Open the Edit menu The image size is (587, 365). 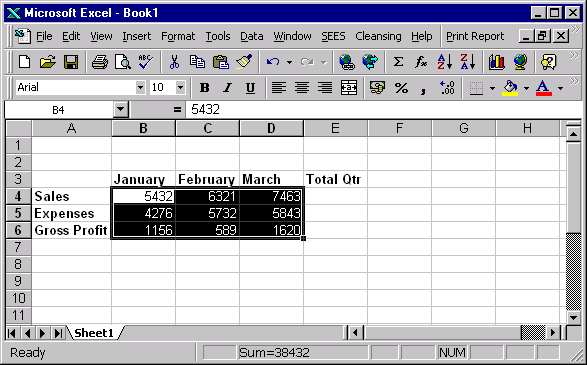click(71, 36)
